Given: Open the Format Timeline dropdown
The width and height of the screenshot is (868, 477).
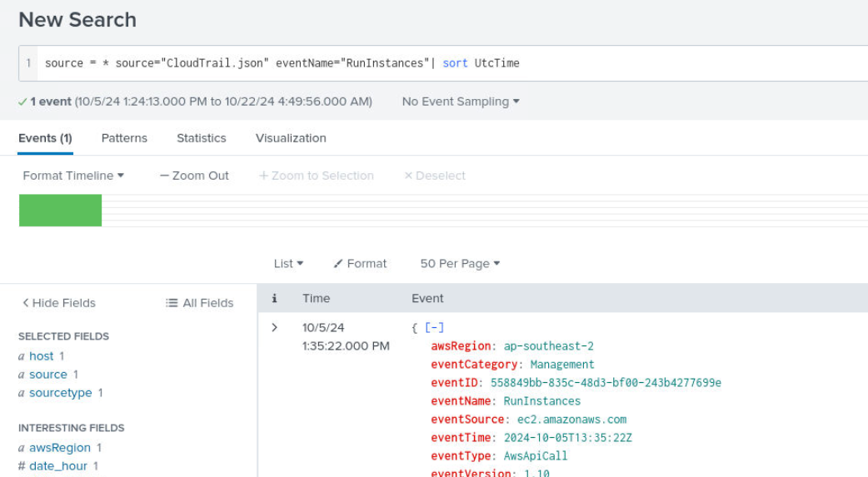Looking at the screenshot, I should [x=73, y=176].
